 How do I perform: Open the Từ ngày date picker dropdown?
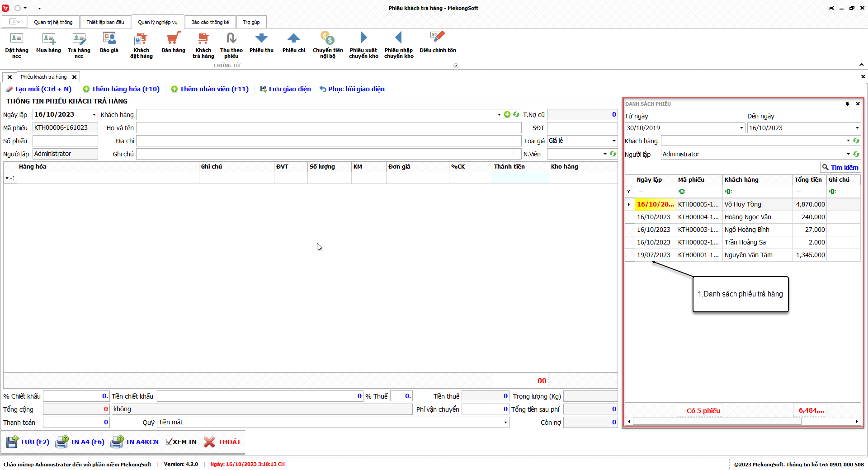pos(741,128)
